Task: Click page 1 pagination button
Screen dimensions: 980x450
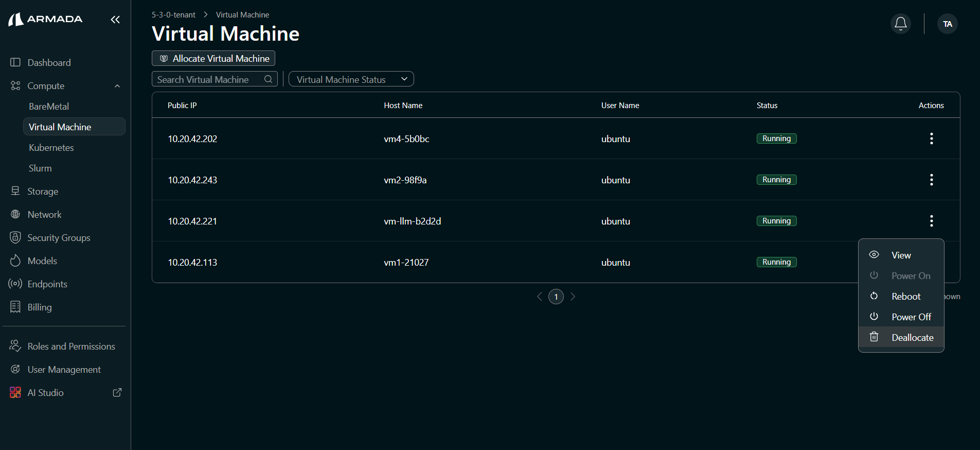Action: tap(556, 297)
